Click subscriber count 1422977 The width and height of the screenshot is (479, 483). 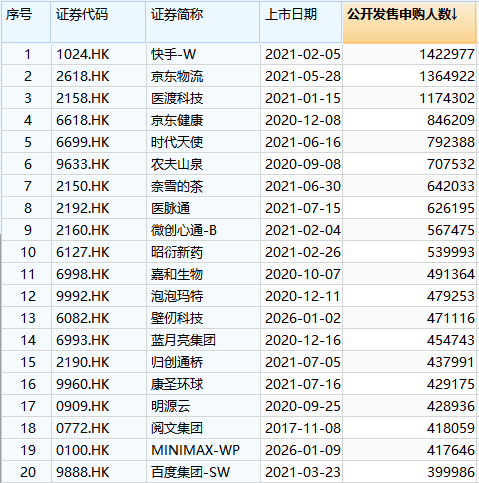pos(409,54)
